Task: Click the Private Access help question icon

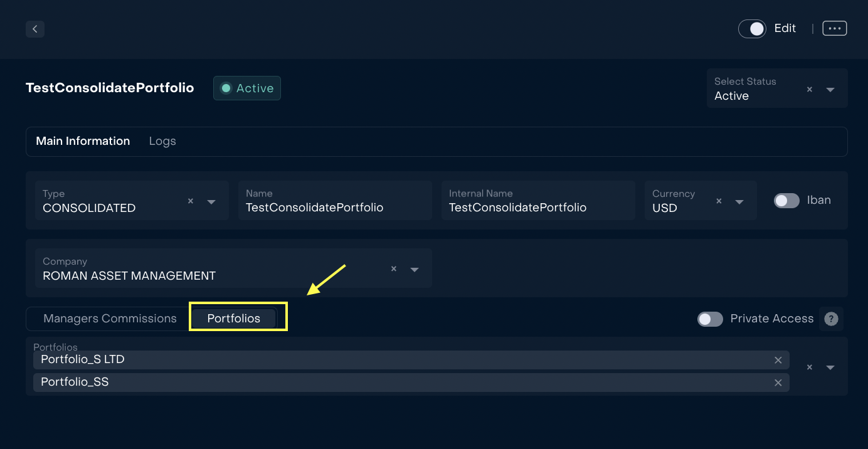Action: coord(831,319)
